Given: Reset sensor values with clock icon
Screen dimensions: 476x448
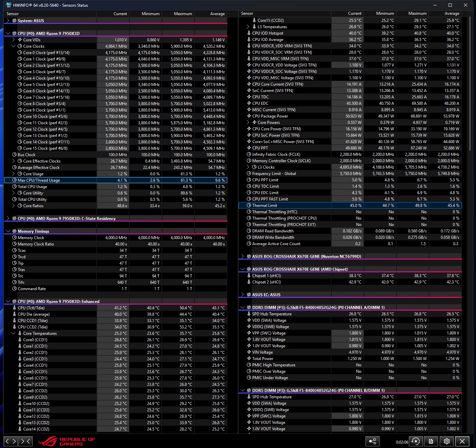Looking at the screenshot, I should point(416,441).
